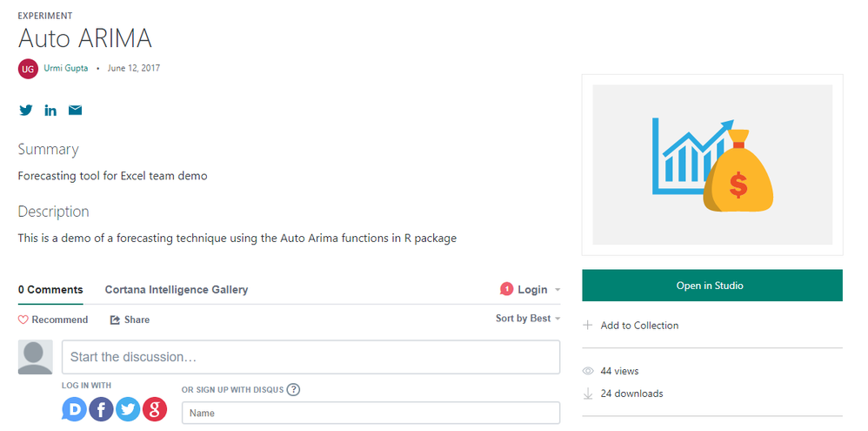The width and height of the screenshot is (868, 431).
Task: Select the 0 Comments tab
Action: [50, 290]
